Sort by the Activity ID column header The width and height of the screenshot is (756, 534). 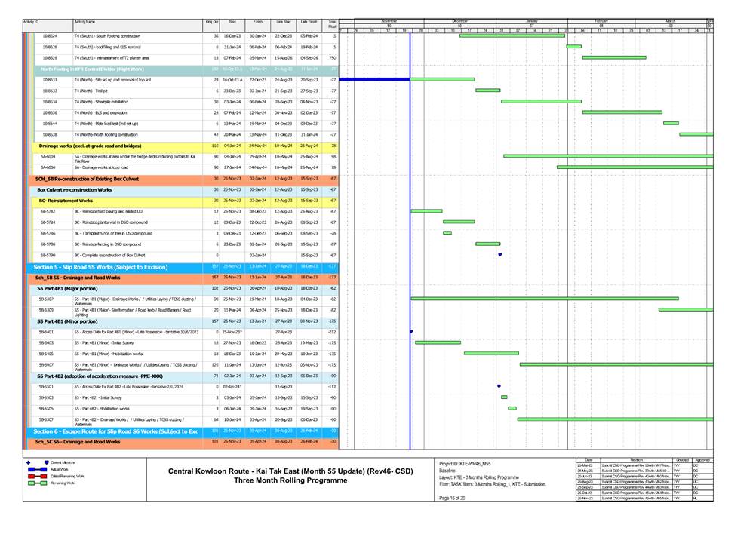click(30, 23)
